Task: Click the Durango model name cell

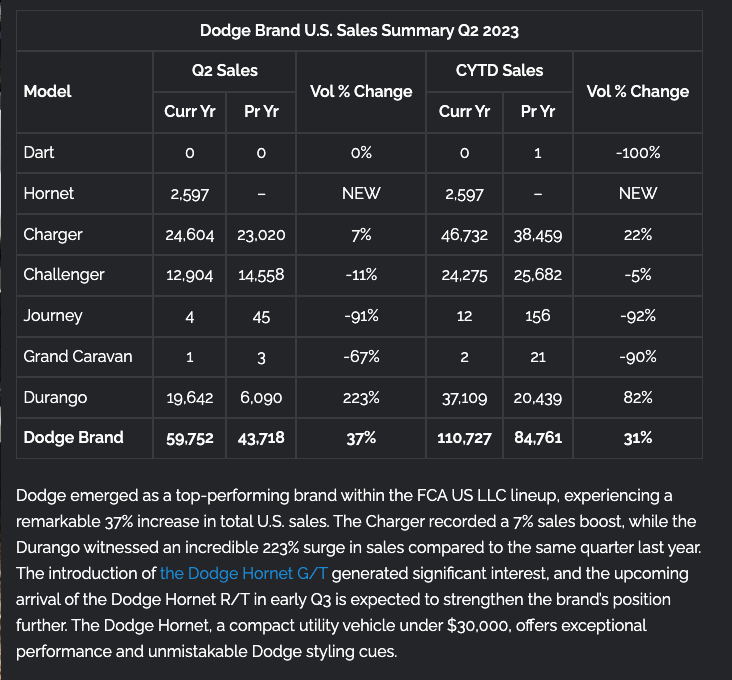Action: pyautogui.click(x=55, y=397)
